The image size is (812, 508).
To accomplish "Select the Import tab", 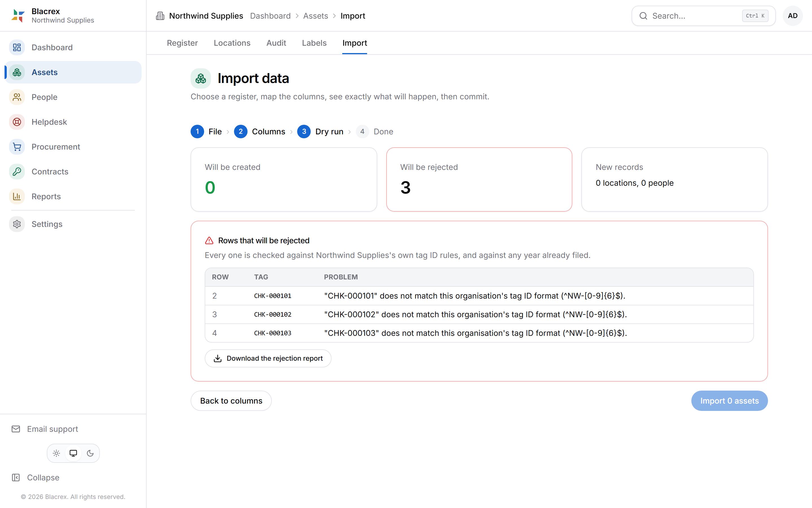I will coord(355,43).
